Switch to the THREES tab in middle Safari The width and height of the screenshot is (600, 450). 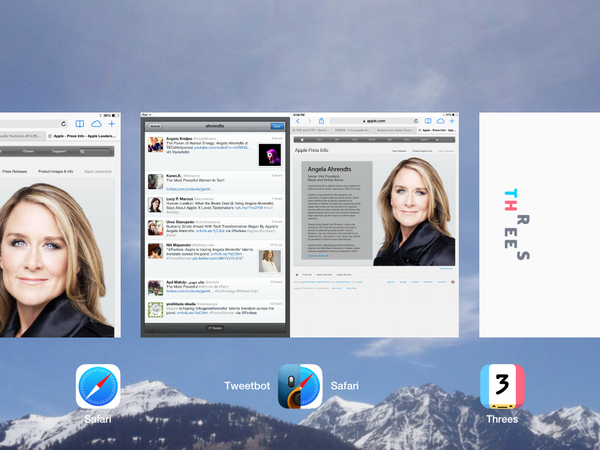[353, 130]
